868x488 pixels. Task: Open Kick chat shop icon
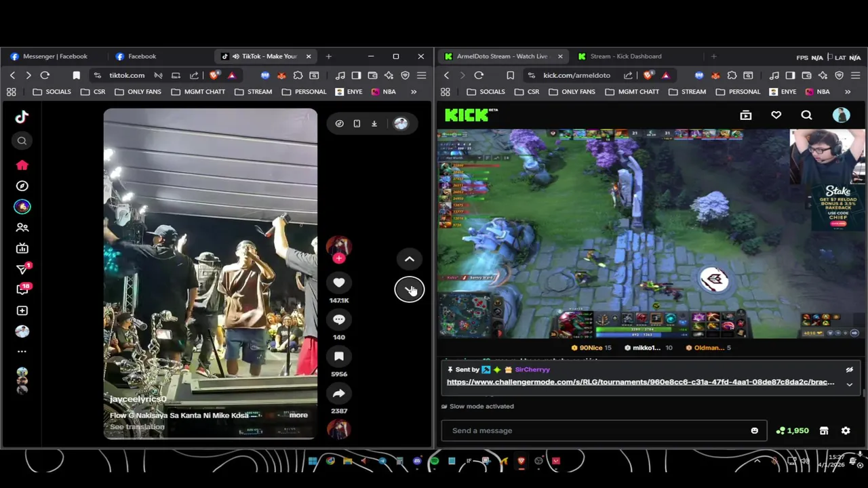click(824, 430)
